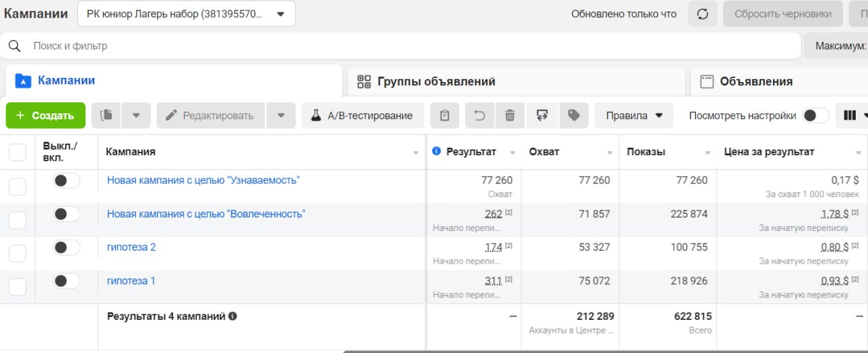Click the undo arrow icon
Image resolution: width=868 pixels, height=353 pixels.
coord(479,116)
